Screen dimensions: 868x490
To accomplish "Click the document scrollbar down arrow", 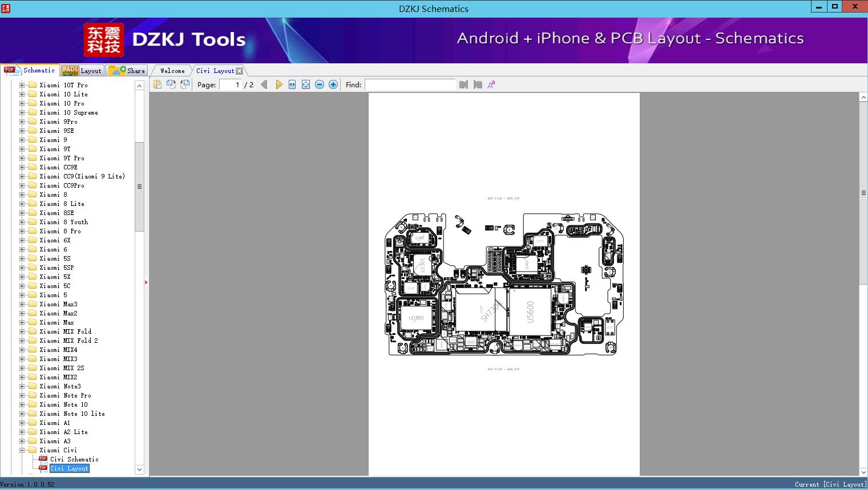I will [x=863, y=472].
